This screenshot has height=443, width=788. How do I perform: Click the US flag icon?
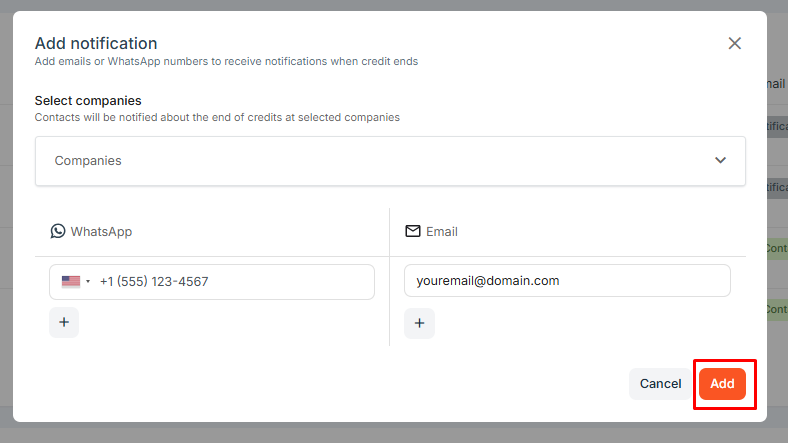pyautogui.click(x=71, y=281)
